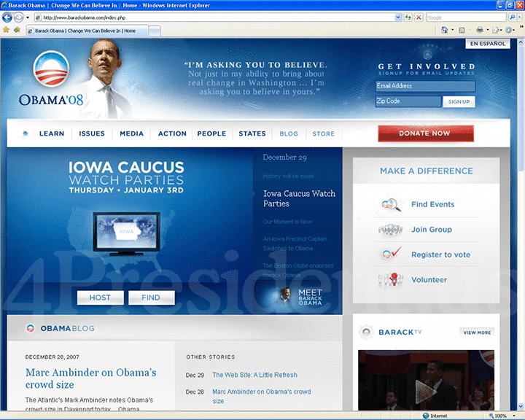525x420 pixels.
Task: Open the ACTION navigation menu
Action: pos(172,133)
